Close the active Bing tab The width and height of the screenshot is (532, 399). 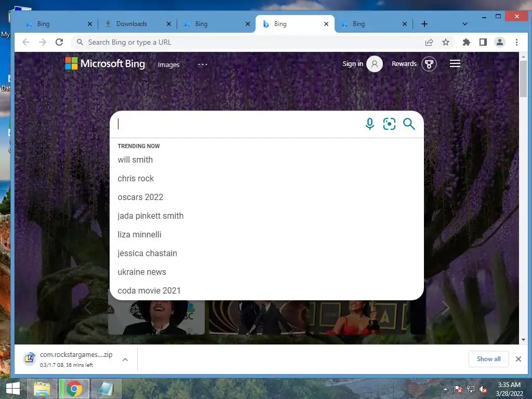(x=326, y=24)
